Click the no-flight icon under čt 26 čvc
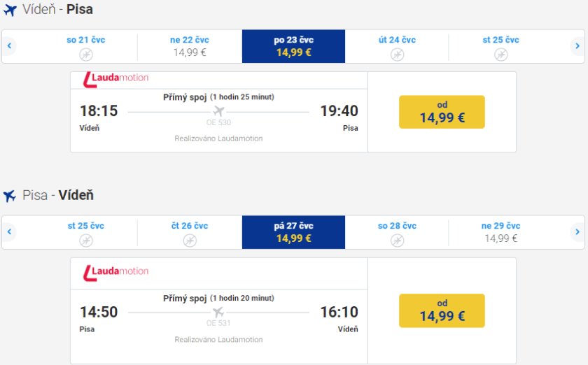This screenshot has height=365, width=588. (x=190, y=240)
